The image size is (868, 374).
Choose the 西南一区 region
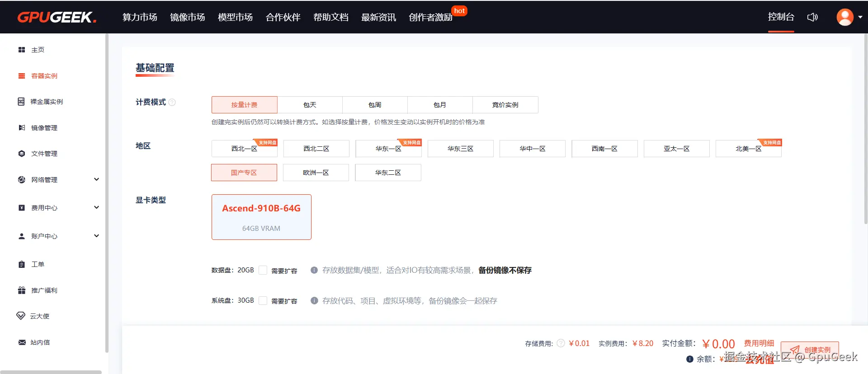point(605,149)
